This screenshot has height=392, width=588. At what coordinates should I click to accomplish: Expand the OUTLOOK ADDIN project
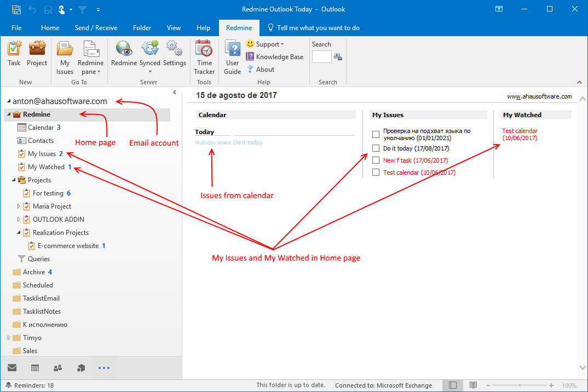point(19,220)
